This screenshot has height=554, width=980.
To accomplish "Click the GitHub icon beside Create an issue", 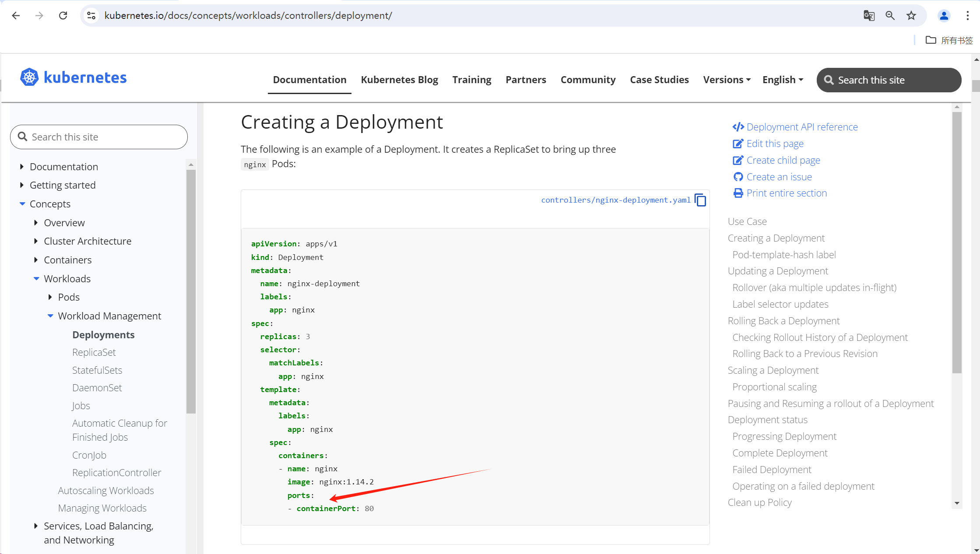I will (738, 177).
